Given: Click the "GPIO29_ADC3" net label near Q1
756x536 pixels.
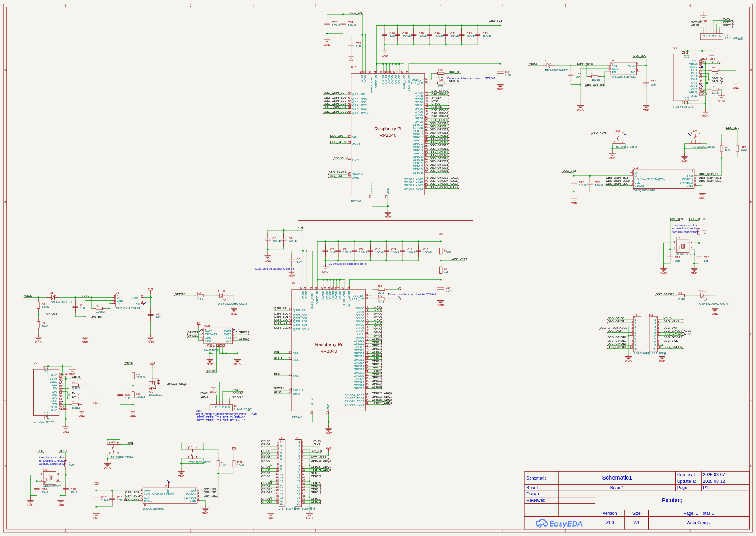Looking at the screenshot, I should (176, 383).
